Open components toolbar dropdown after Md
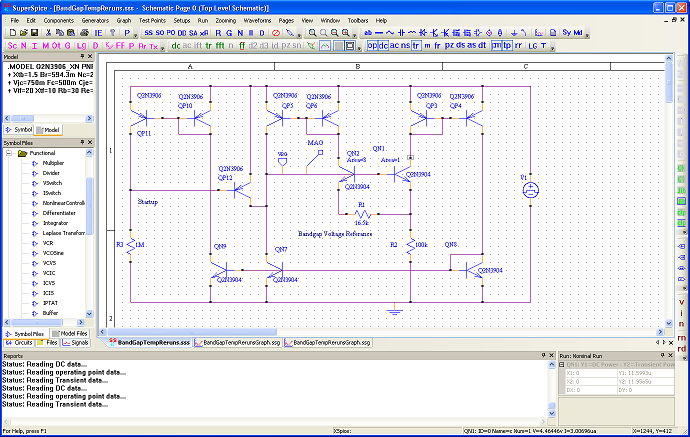The height and width of the screenshot is (437, 690). (587, 35)
